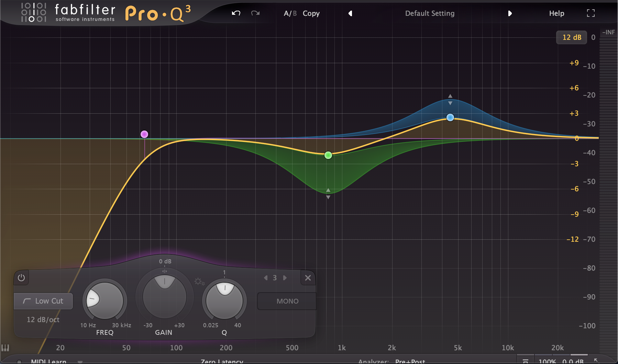The image size is (618, 364).
Task: Click the Q value 1 readout
Action: click(224, 272)
